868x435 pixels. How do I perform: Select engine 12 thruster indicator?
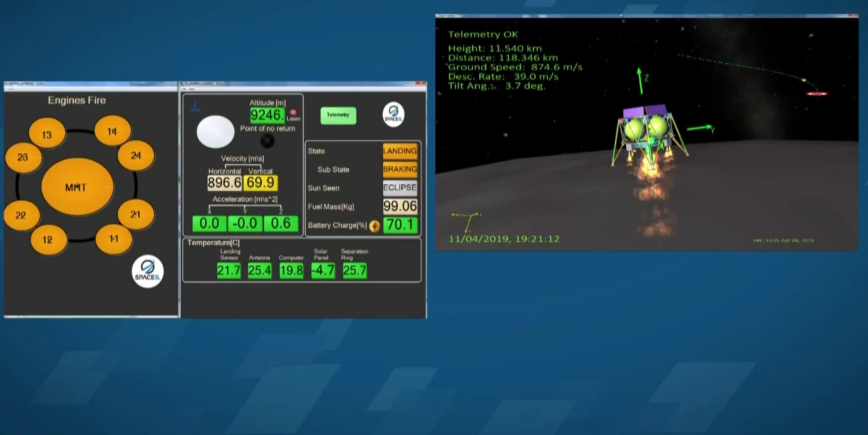pos(48,240)
